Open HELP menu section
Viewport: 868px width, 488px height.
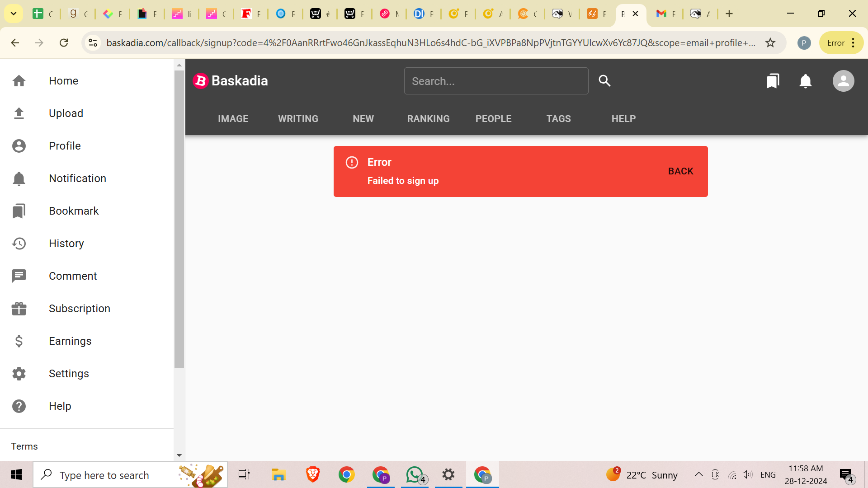pyautogui.click(x=623, y=118)
